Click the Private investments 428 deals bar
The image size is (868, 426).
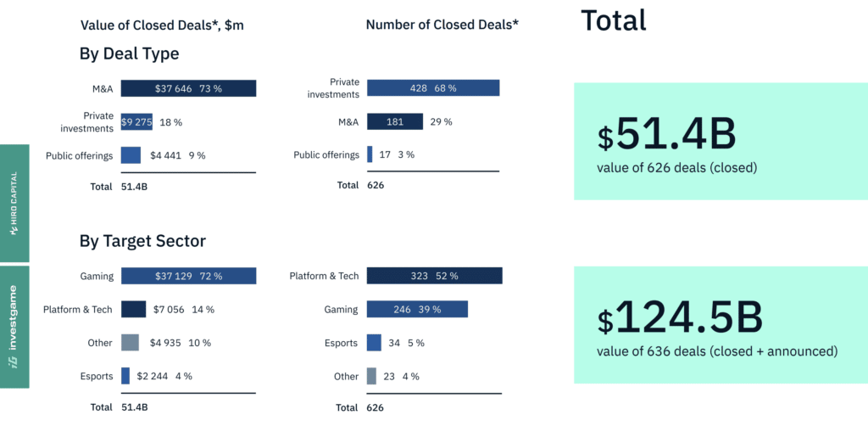tap(433, 88)
